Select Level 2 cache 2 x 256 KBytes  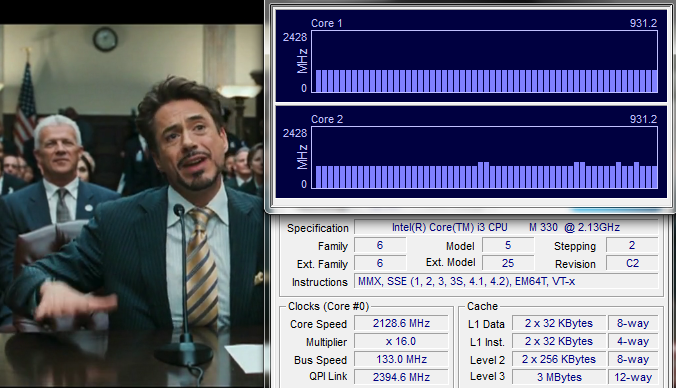pyautogui.click(x=559, y=360)
